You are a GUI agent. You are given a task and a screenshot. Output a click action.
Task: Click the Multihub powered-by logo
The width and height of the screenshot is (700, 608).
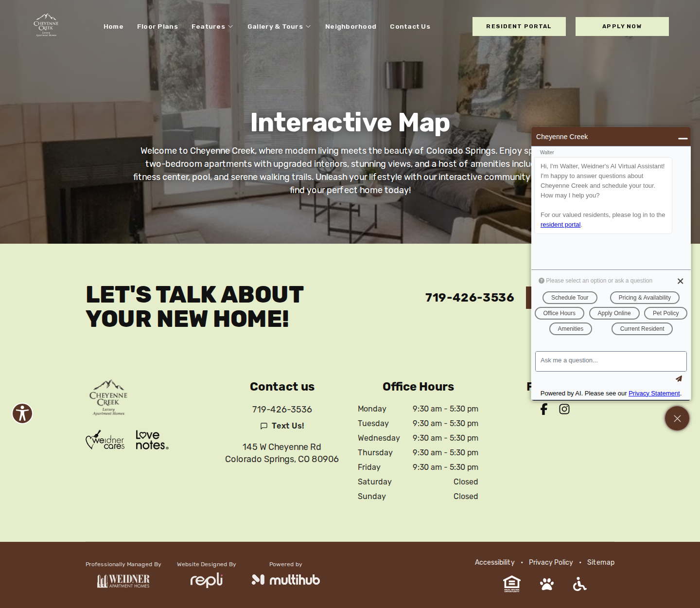point(286,580)
